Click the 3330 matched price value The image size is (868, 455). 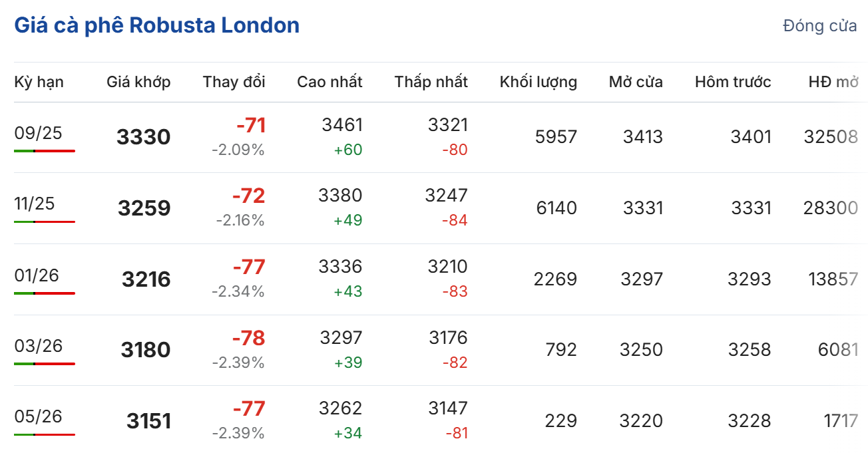143,137
